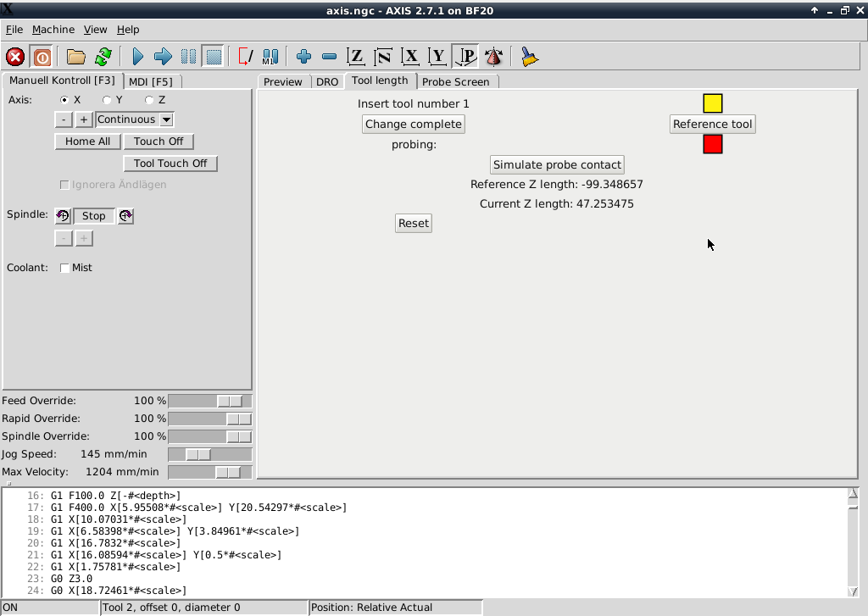Select the Y axis radio button

107,99
